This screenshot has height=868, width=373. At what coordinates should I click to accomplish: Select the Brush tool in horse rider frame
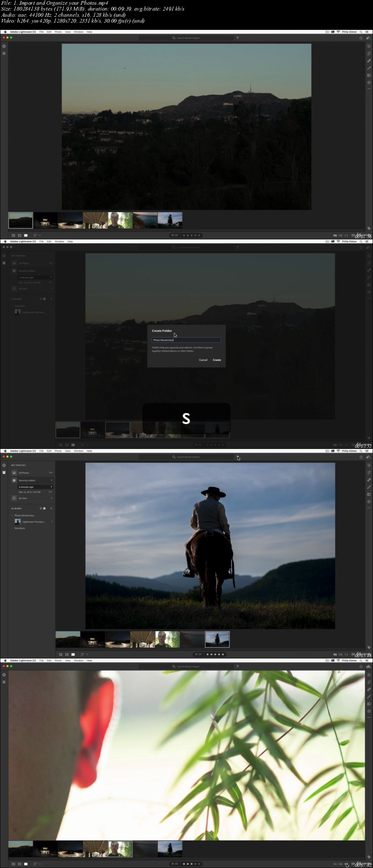point(369,487)
